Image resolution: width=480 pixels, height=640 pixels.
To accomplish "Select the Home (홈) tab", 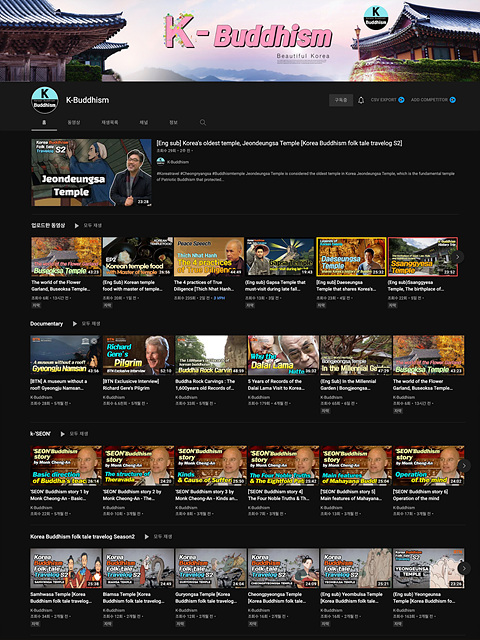I will point(44,122).
